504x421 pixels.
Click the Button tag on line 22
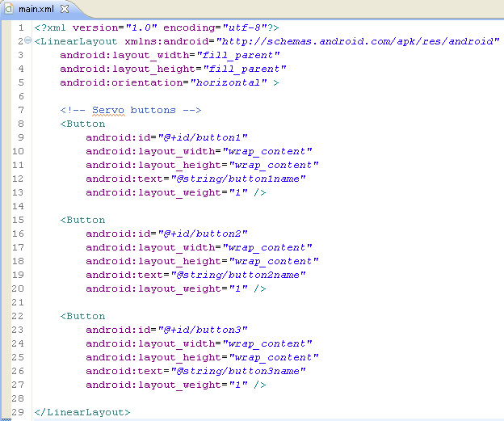pyautogui.click(x=82, y=316)
